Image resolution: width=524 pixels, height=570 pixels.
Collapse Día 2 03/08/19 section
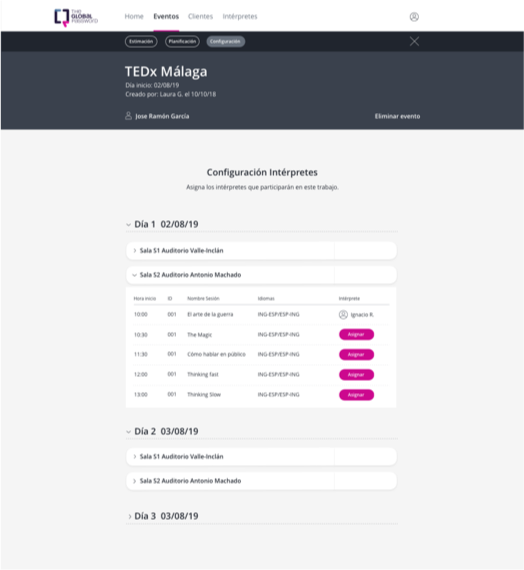click(128, 432)
